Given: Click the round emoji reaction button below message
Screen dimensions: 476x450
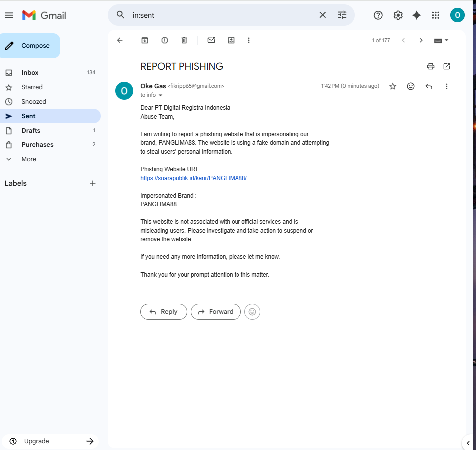Looking at the screenshot, I should [x=252, y=312].
